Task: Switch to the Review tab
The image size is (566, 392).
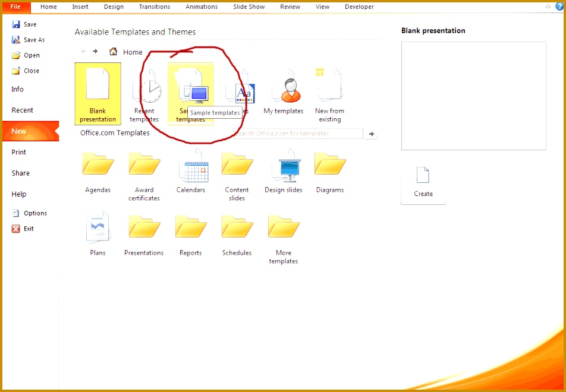Action: pyautogui.click(x=290, y=7)
